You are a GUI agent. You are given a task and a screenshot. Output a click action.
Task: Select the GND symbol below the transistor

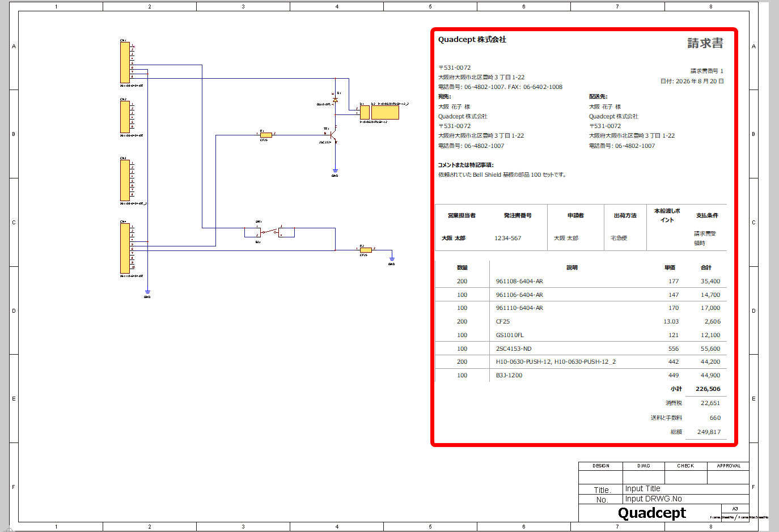click(335, 171)
